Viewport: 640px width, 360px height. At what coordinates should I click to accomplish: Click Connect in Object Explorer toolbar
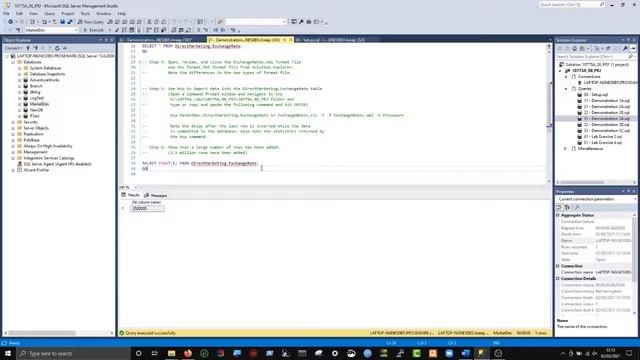coord(13,48)
